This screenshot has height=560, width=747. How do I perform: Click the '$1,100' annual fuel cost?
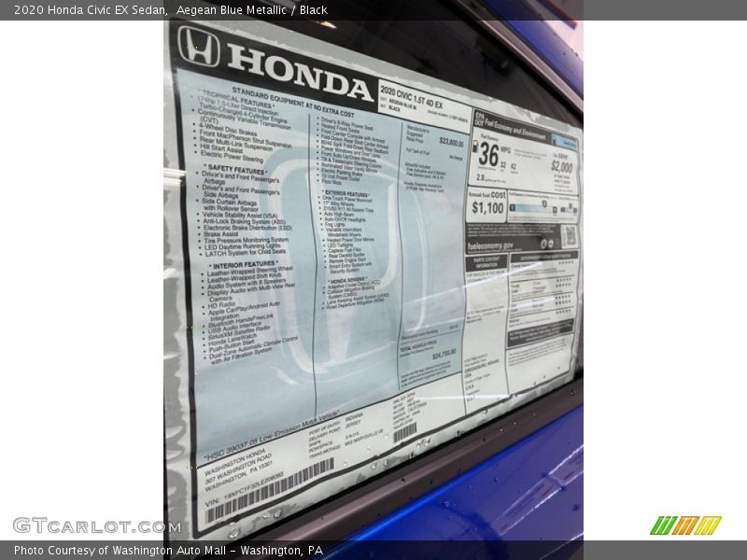tap(487, 207)
